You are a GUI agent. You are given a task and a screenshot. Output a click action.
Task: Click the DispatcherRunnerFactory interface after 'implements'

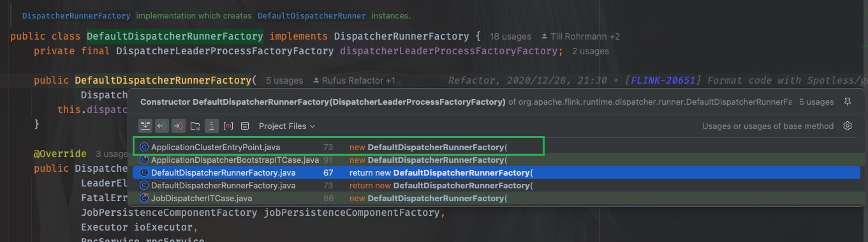[402, 36]
